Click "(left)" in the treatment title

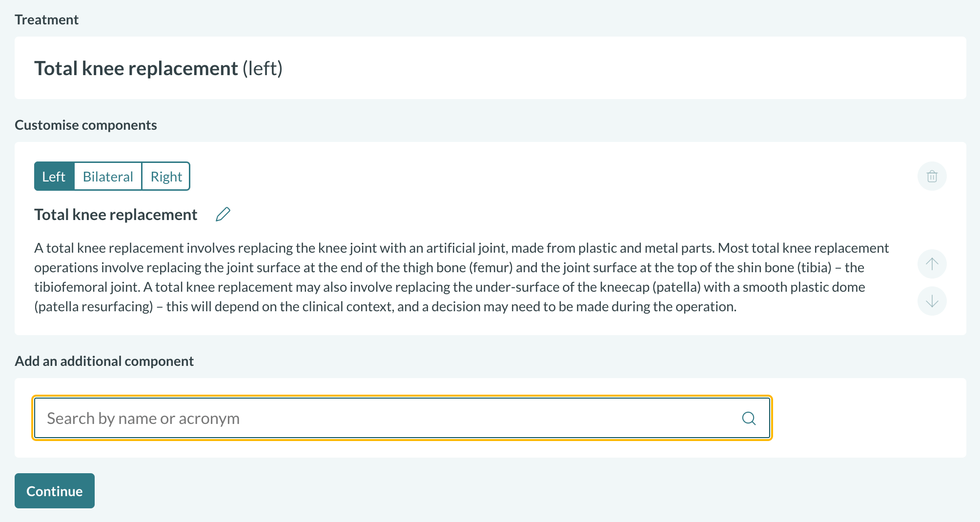click(x=263, y=68)
